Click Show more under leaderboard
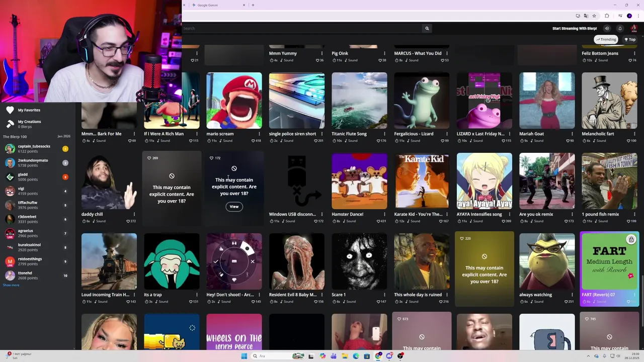Viewport: 644px width, 362px height. pos(11,285)
